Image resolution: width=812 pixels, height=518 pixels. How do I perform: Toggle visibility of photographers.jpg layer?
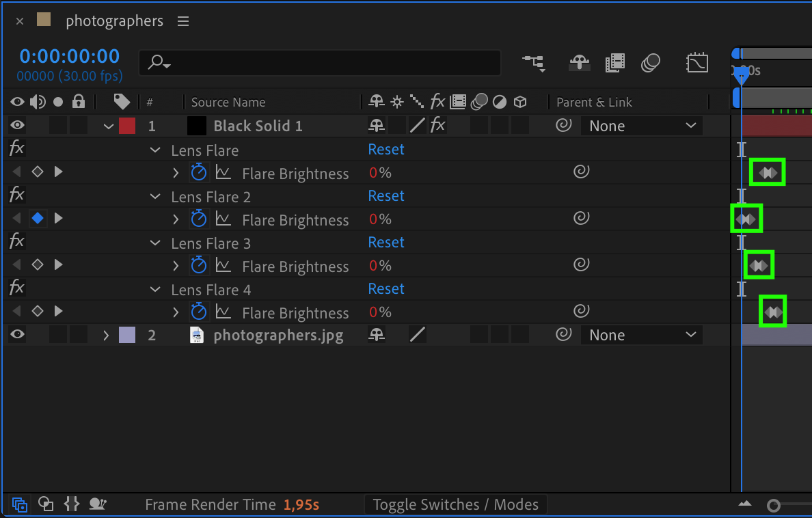coord(17,335)
